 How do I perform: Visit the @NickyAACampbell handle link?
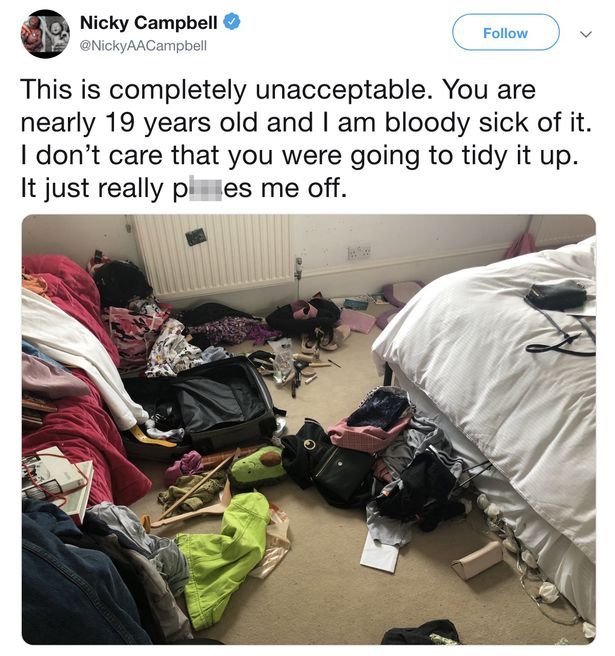tap(143, 46)
